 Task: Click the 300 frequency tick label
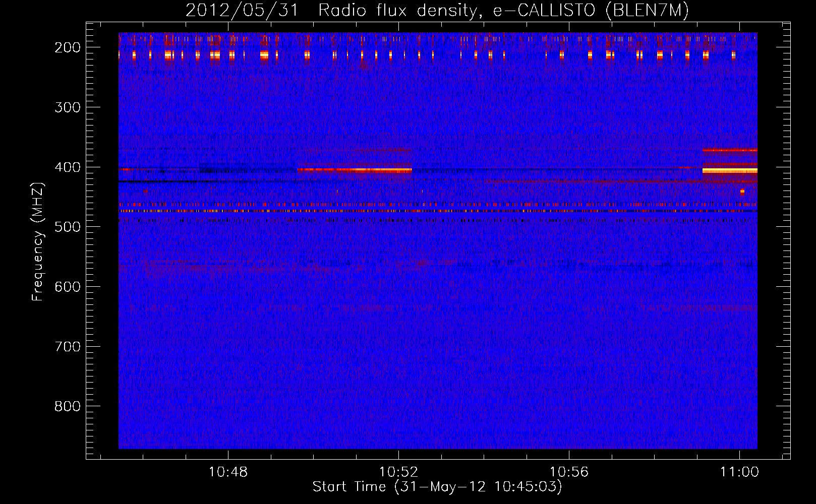[x=67, y=107]
